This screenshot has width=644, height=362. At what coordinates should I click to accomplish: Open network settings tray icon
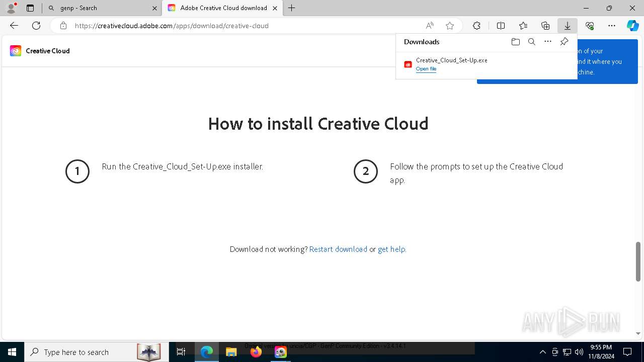click(567, 352)
